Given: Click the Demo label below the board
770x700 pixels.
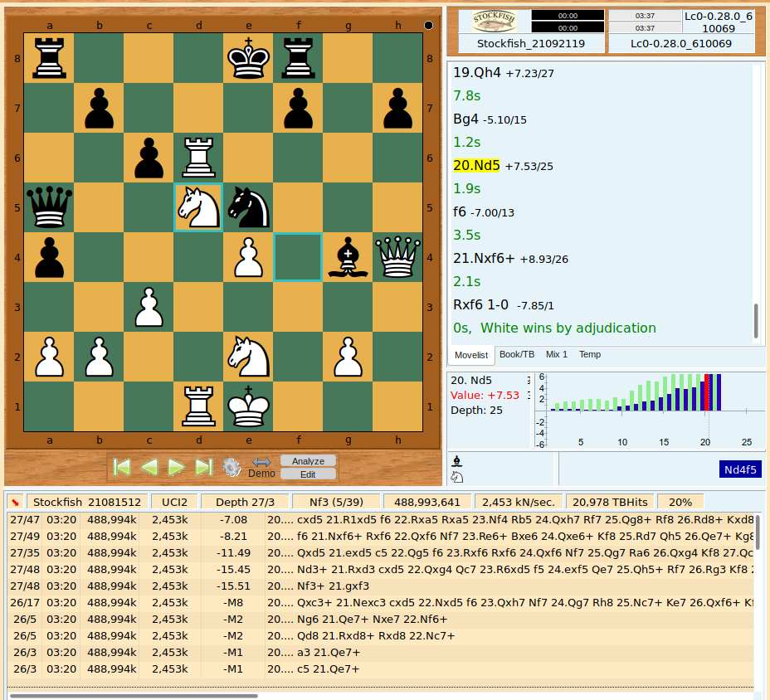Looking at the screenshot, I should tap(261, 474).
